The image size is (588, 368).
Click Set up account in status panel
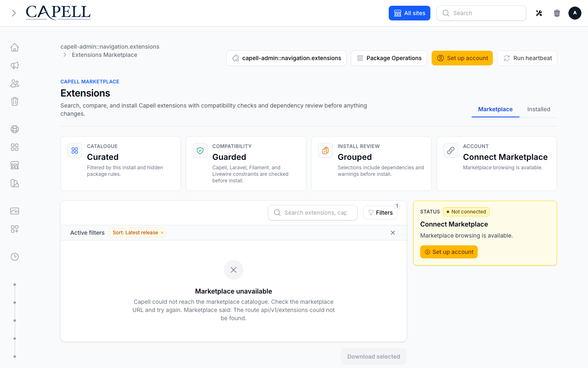(x=449, y=252)
